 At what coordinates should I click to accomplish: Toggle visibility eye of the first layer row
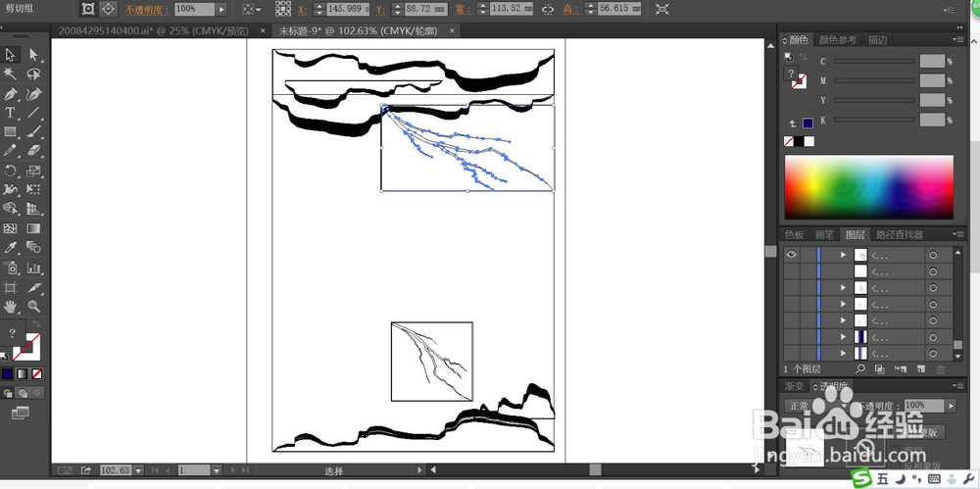[x=792, y=255]
